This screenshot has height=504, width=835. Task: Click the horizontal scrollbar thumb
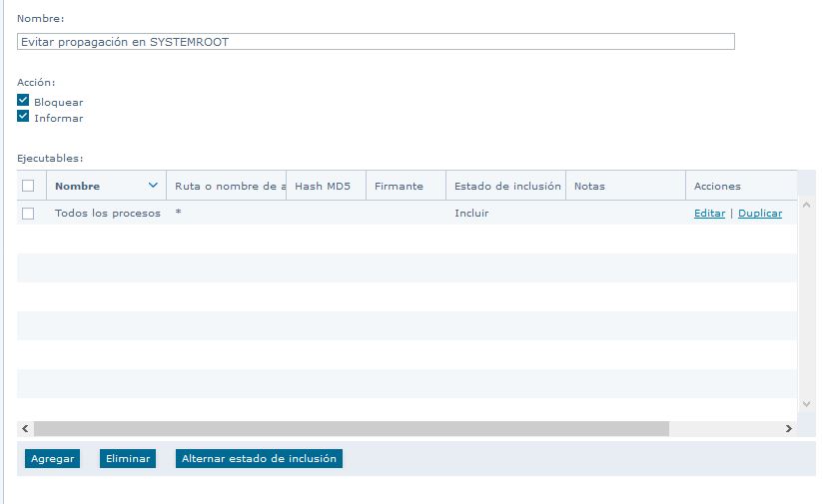coord(352,428)
